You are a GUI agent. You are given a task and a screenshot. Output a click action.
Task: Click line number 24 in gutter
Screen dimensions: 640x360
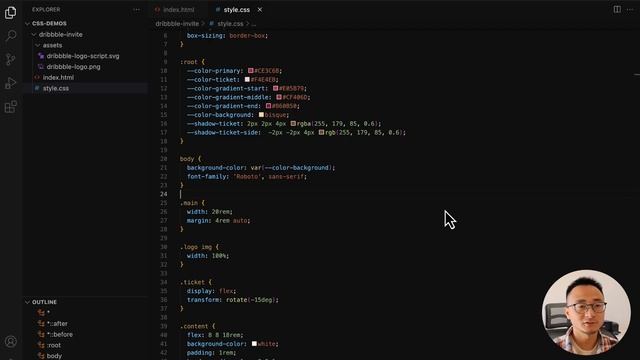[x=164, y=194]
